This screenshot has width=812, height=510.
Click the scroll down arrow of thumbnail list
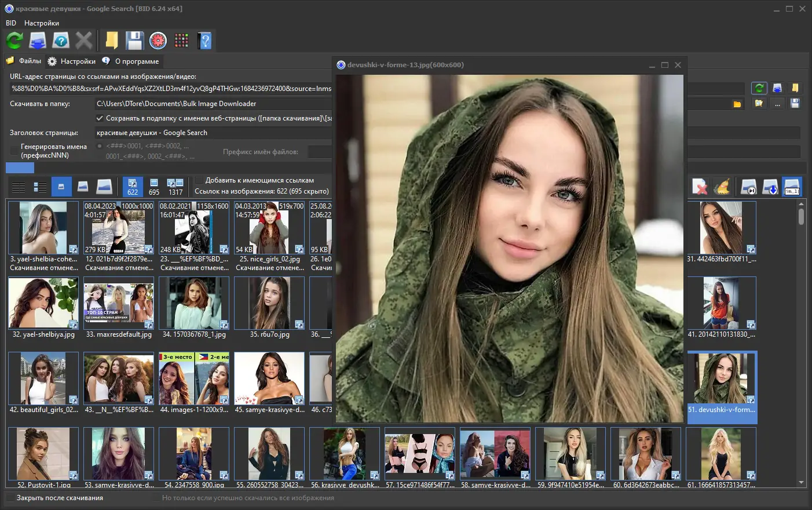coord(801,482)
